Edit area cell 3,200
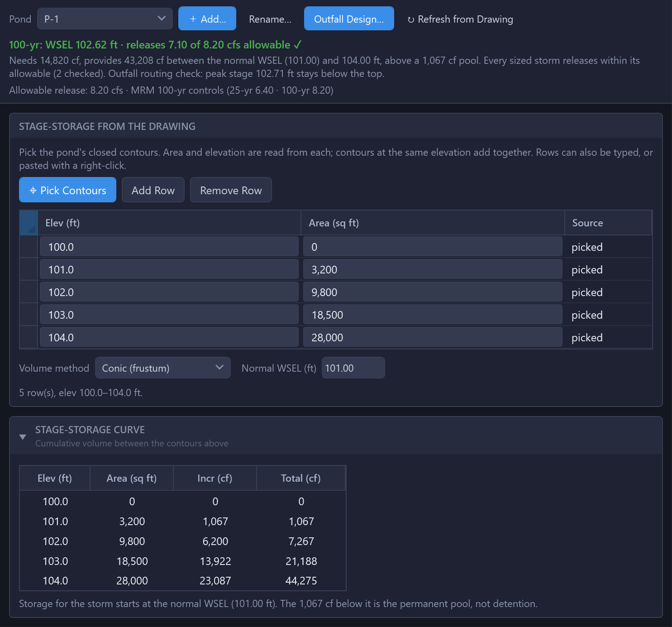This screenshot has width=672, height=627. coord(433,269)
